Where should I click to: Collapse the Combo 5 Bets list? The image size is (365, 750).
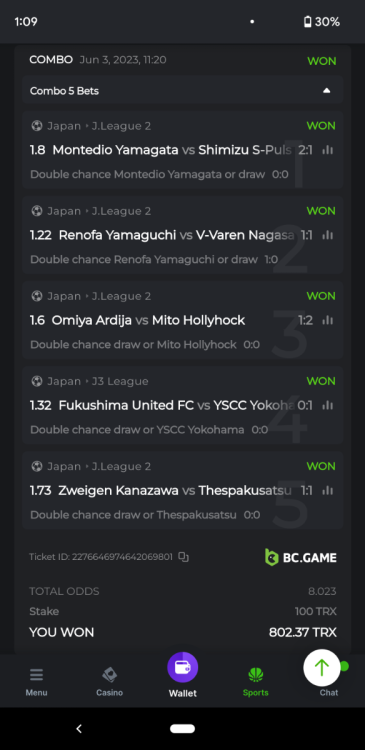click(326, 90)
